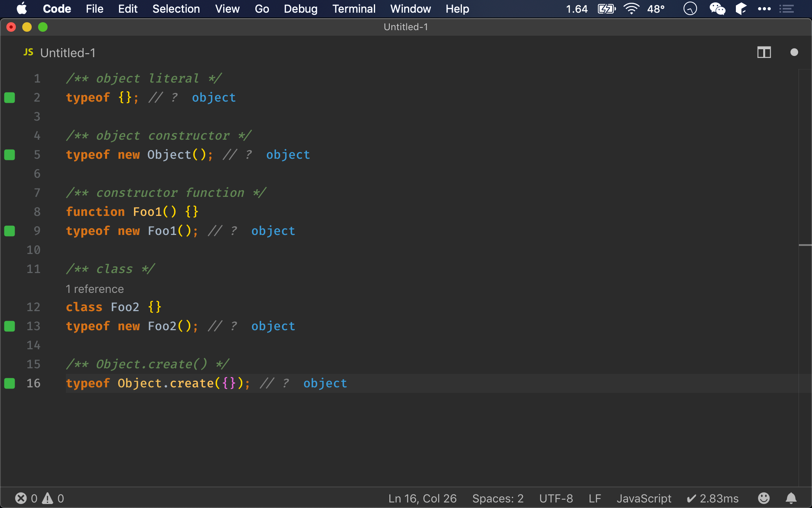
Task: Open the notifications bell icon
Action: 791,498
